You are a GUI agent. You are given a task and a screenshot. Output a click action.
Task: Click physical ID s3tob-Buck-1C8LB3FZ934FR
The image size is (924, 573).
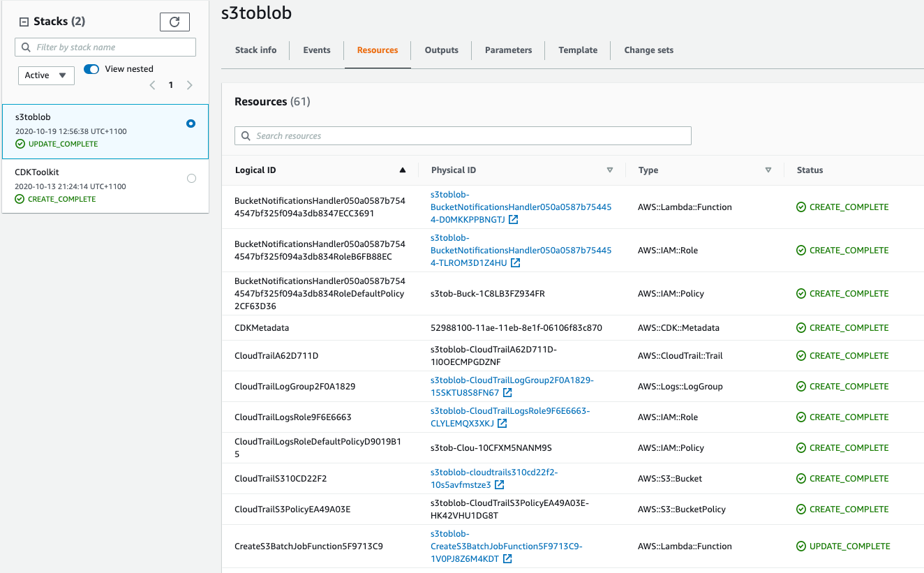point(488,294)
